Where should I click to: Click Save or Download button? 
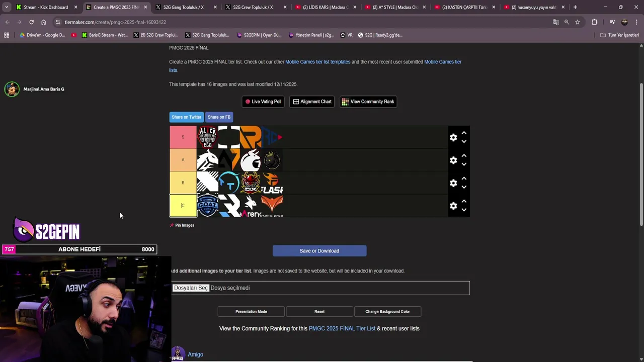(319, 251)
